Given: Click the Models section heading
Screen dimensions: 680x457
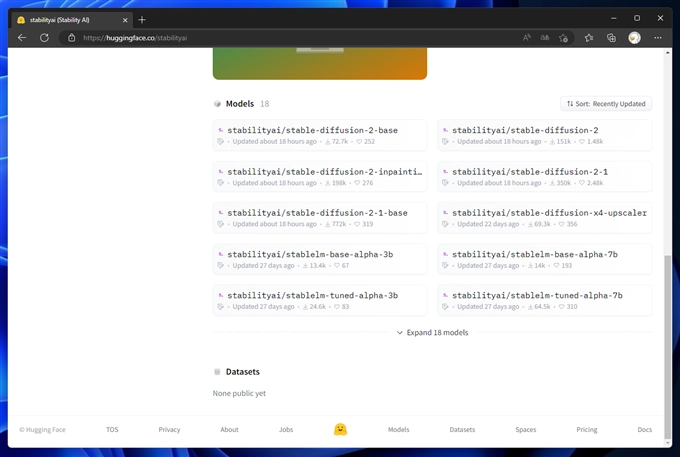Looking at the screenshot, I should click(240, 104).
